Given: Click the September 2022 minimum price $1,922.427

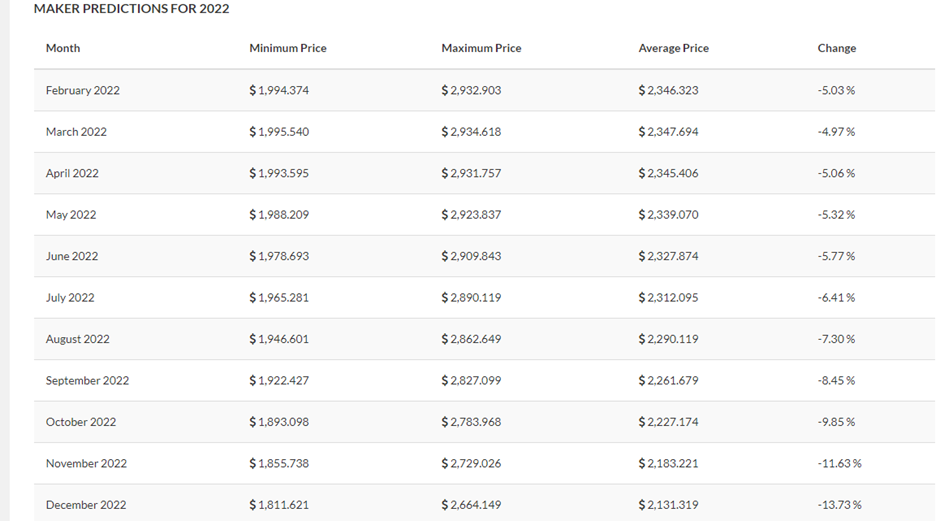Looking at the screenshot, I should (279, 381).
